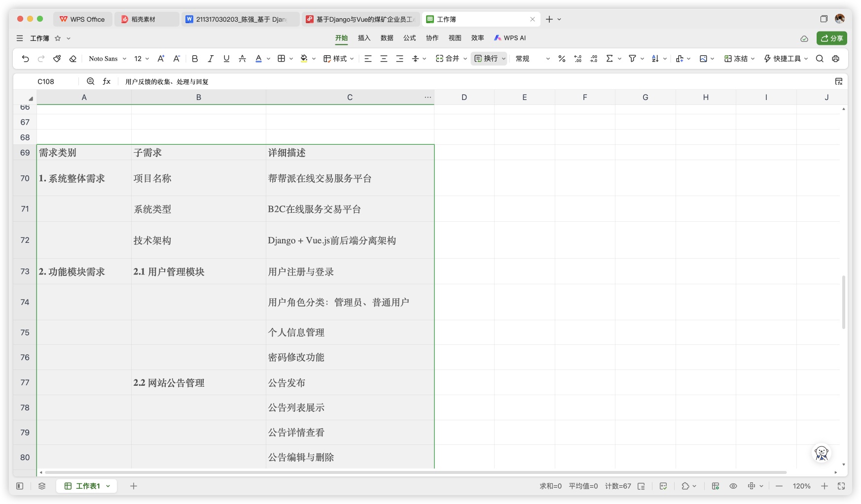Click the status bar review checkmark icon
Screen dimensions: 861x504
[663, 486]
